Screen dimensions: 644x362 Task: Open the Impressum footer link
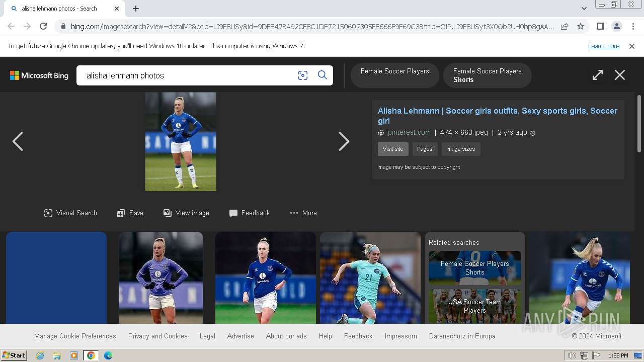[401, 336]
